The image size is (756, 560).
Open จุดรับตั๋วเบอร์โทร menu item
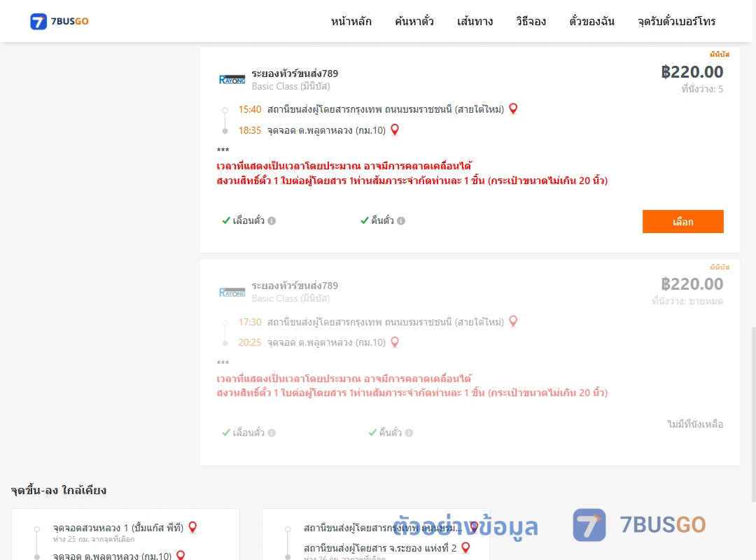click(x=676, y=21)
